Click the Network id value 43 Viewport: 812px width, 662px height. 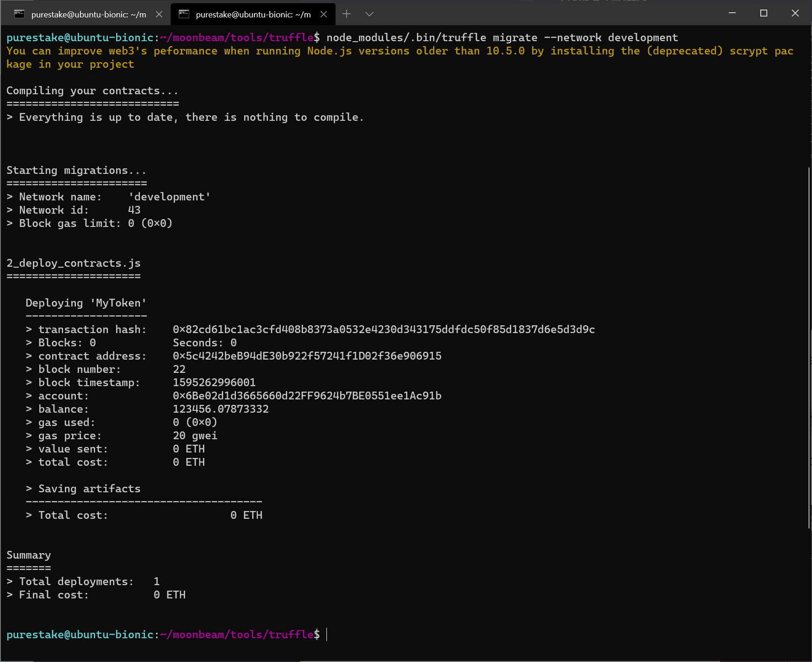[134, 210]
